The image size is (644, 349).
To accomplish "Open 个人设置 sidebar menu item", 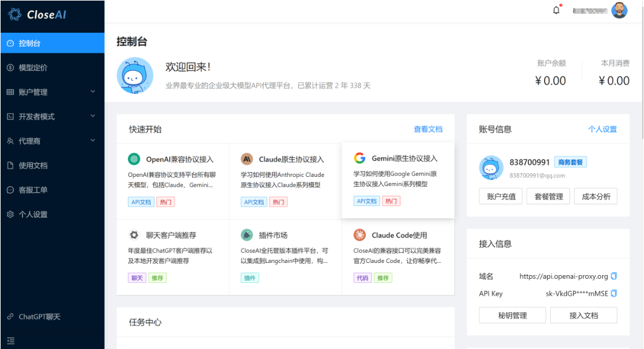I will [x=53, y=214].
